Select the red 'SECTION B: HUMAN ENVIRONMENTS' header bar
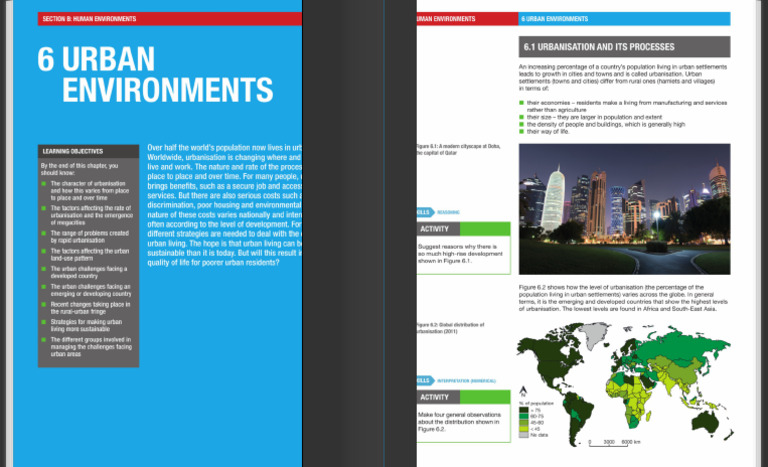This screenshot has height=467, width=768. [170, 19]
